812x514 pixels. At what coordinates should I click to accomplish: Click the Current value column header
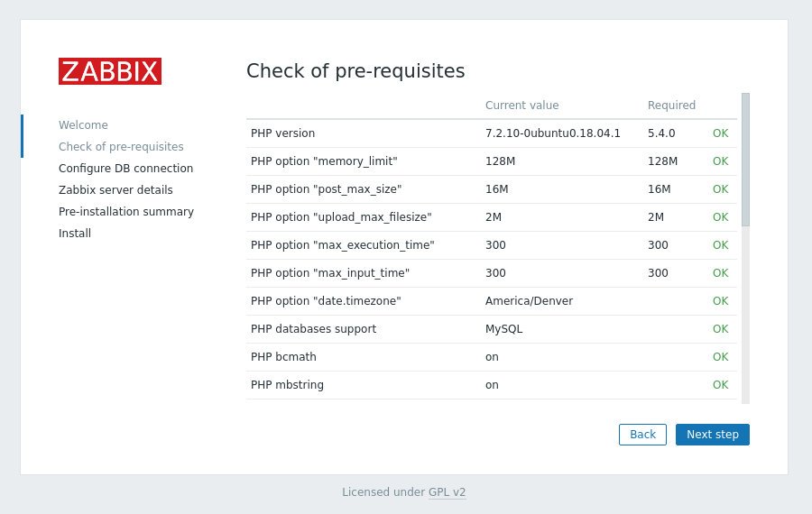pos(522,106)
